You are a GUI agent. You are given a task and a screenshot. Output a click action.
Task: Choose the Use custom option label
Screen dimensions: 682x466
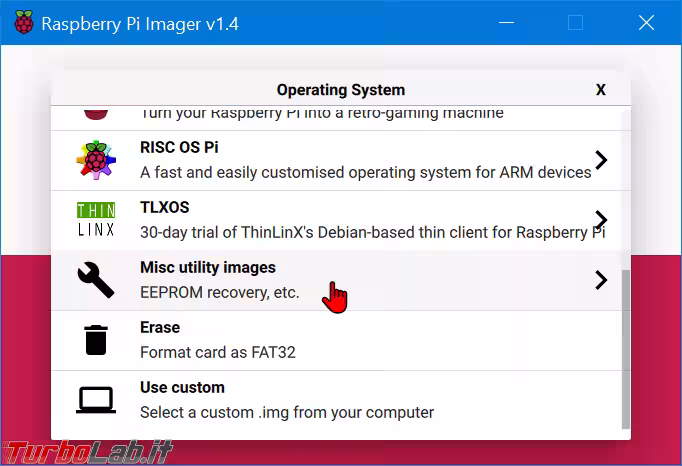point(182,388)
